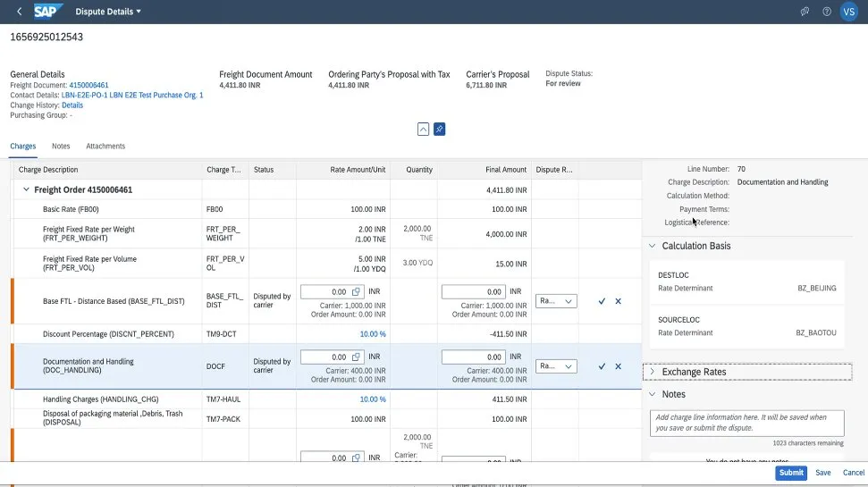This screenshot has height=487, width=868.
Task: Expand the Exchange Rates section
Action: [x=653, y=372]
